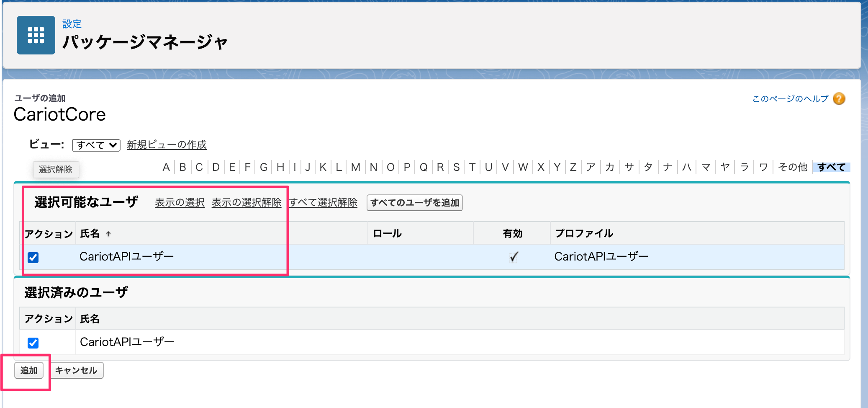This screenshot has width=868, height=408.
Task: Click the CariotAPIユーザー name in selected users row
Action: pos(127,342)
